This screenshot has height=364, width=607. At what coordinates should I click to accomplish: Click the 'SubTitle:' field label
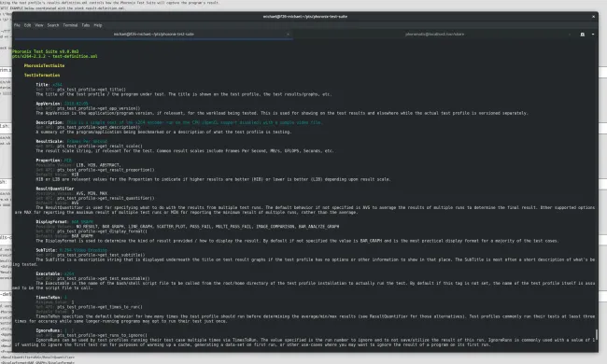coord(47,250)
